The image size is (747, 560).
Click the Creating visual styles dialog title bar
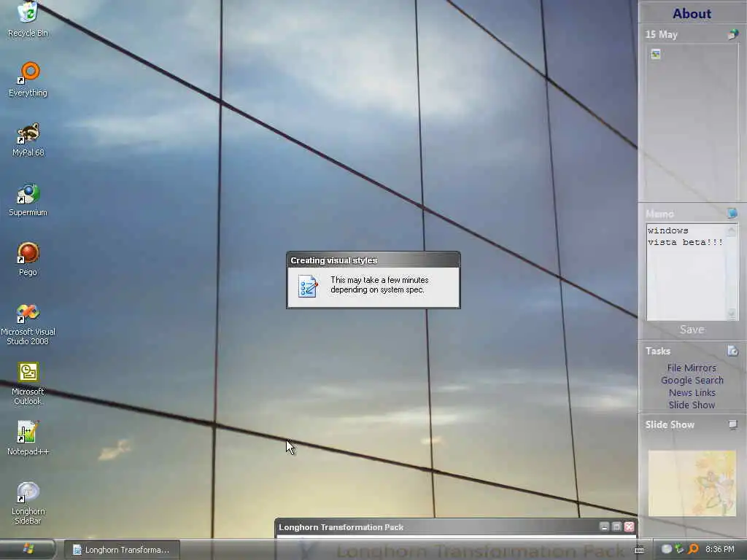373,260
